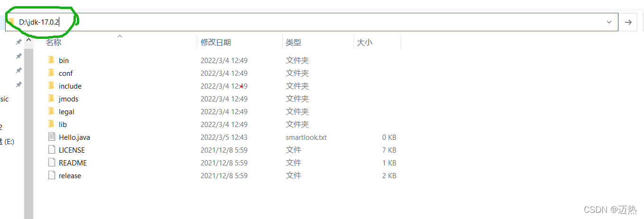The image size is (644, 219).
Task: Select the include folder icon
Action: tap(51, 86)
